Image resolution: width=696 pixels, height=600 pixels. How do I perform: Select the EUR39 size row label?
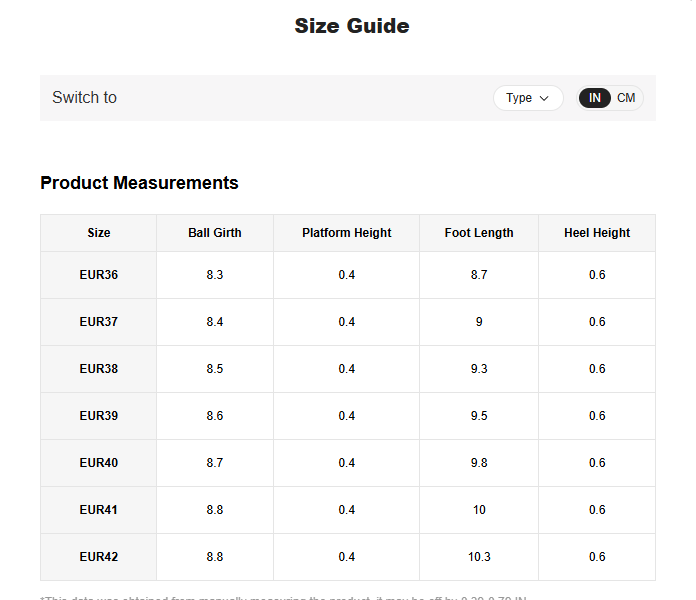click(x=98, y=416)
